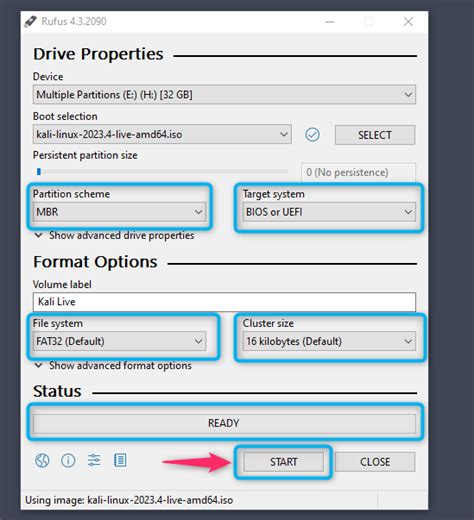474x520 pixels.
Task: Click the 'Format Options' heading
Action: click(95, 262)
